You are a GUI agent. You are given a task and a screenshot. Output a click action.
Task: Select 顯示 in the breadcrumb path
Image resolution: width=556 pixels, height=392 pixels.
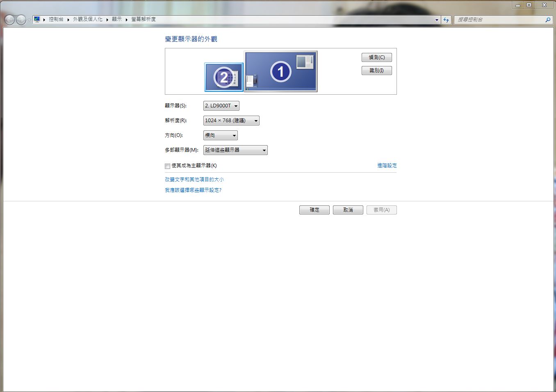(117, 19)
